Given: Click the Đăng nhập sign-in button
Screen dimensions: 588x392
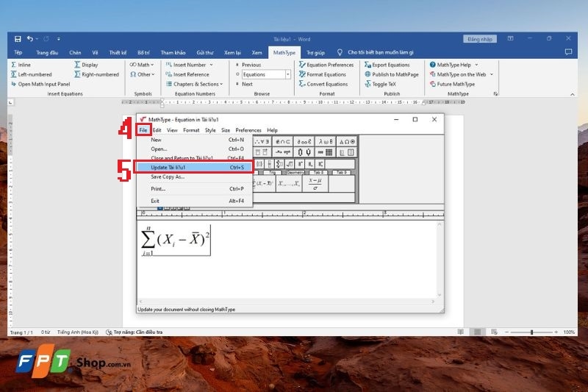Looking at the screenshot, I should [x=480, y=39].
